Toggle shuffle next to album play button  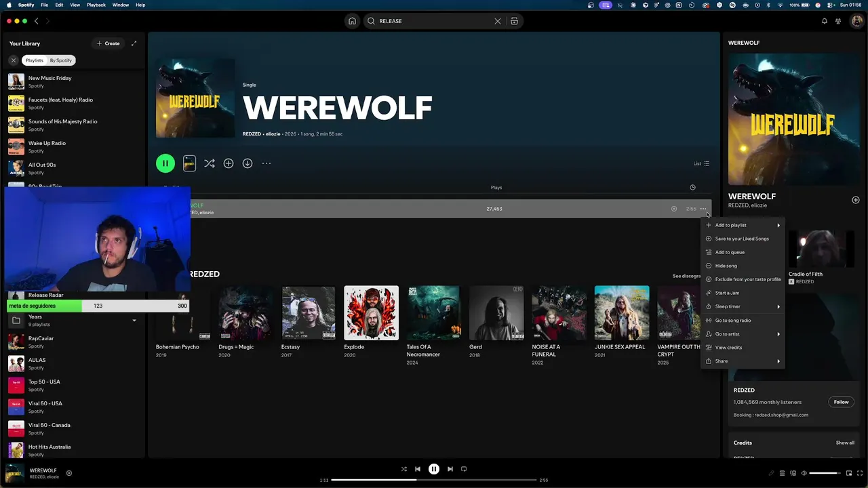210,163
